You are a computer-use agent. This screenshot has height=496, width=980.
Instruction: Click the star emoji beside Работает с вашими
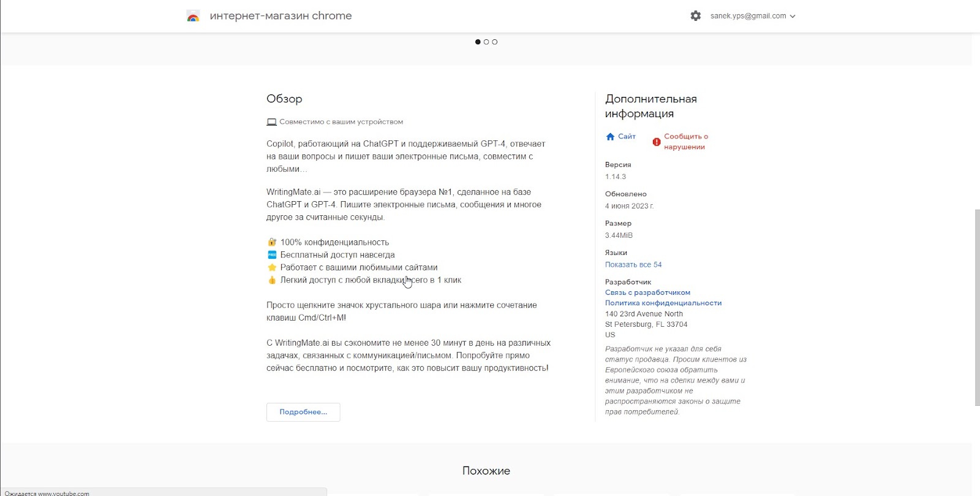[272, 267]
